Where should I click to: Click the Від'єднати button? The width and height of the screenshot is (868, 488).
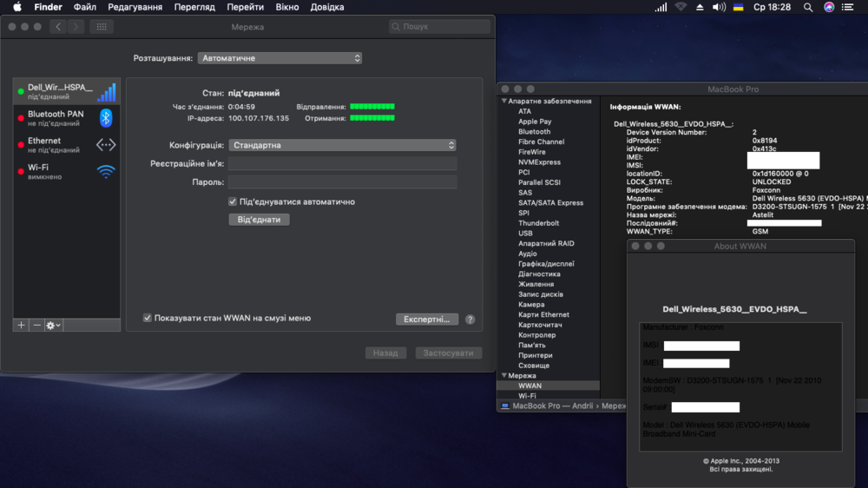coord(259,220)
